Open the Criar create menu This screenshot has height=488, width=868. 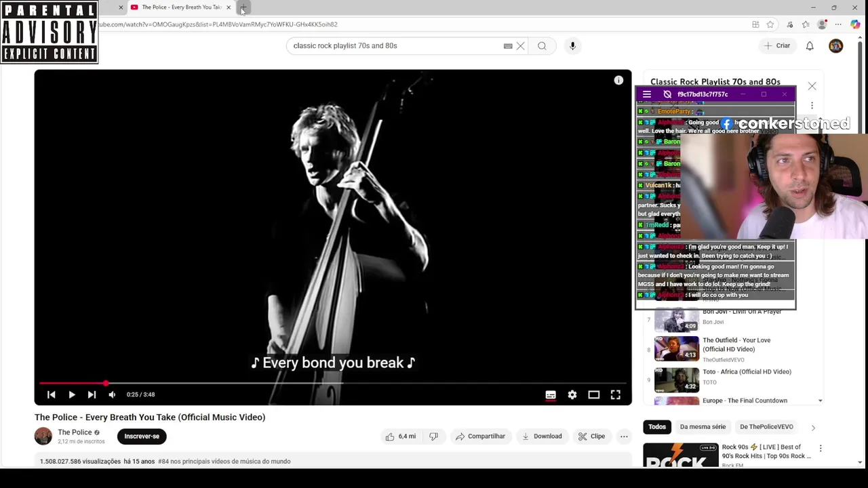777,46
